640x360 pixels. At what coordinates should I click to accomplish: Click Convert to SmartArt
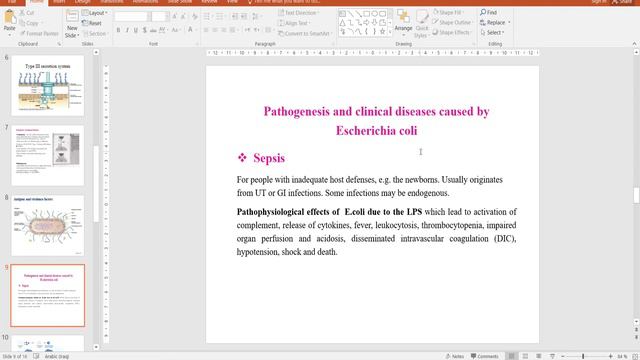[x=305, y=33]
